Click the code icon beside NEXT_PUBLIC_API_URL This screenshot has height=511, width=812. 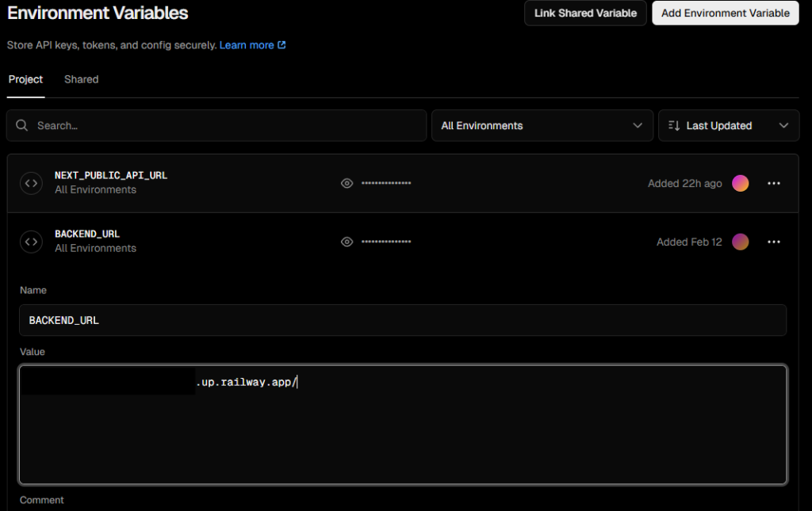tap(31, 183)
